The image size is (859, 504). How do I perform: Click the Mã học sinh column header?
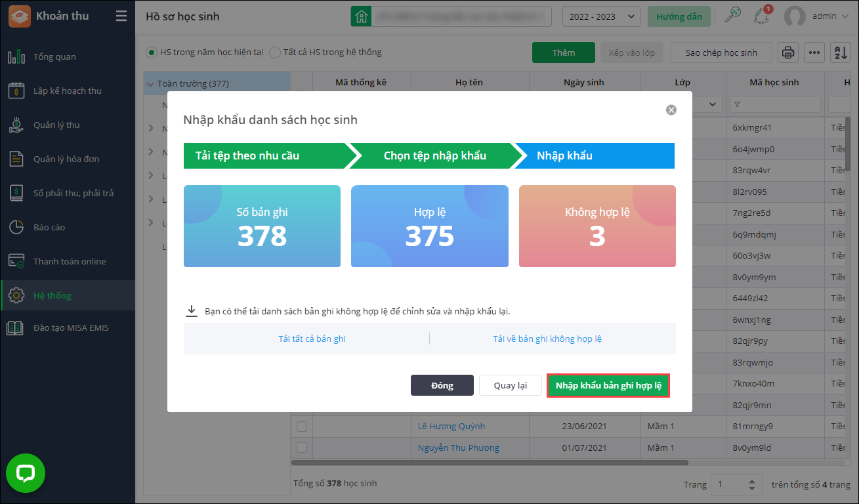point(774,83)
